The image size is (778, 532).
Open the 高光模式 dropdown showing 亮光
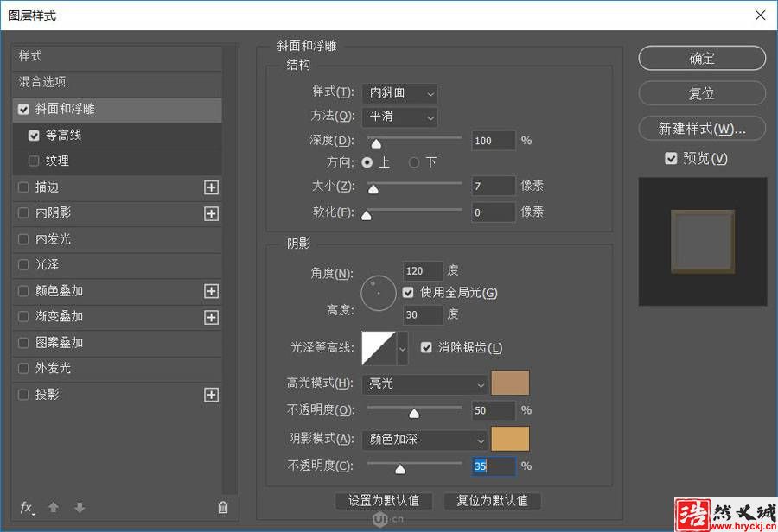coord(424,384)
